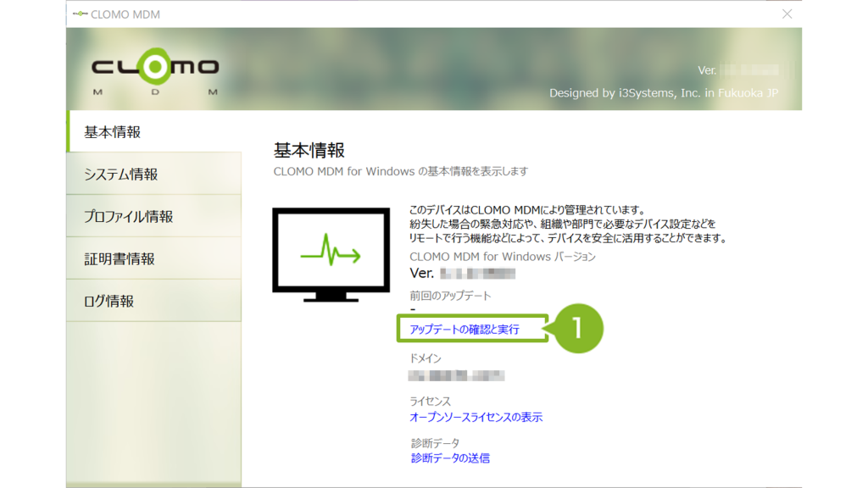Click the blurred value under ドメイン

[456, 375]
